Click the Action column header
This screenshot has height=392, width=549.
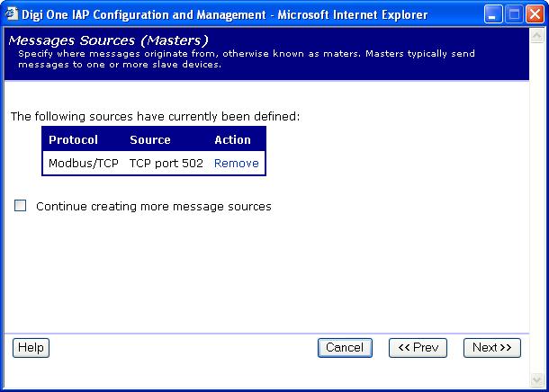(x=232, y=139)
